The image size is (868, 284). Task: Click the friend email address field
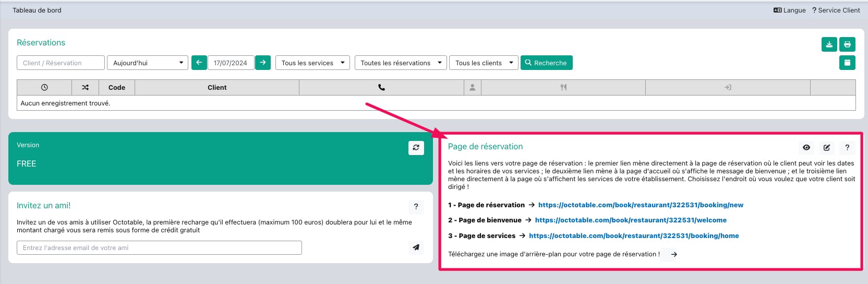159,247
